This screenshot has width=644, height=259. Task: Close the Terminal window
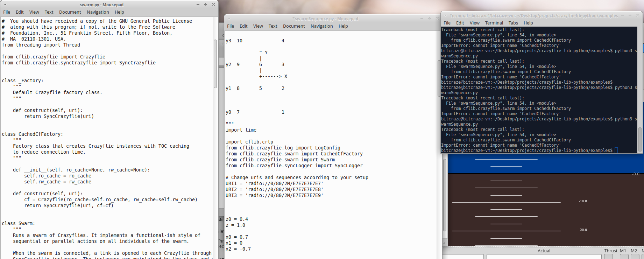[x=637, y=15]
